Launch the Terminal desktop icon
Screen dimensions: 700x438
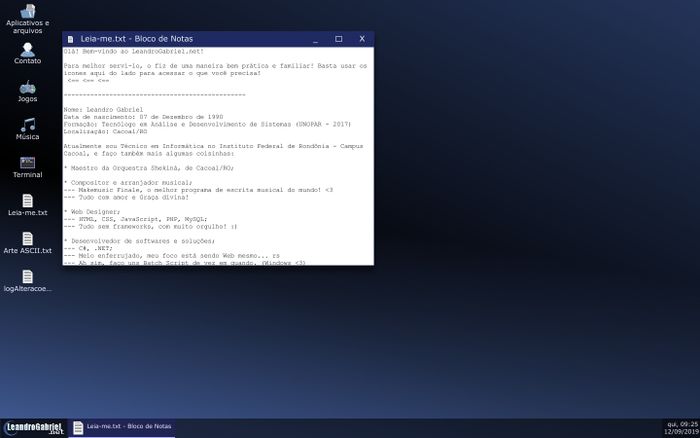[x=27, y=163]
